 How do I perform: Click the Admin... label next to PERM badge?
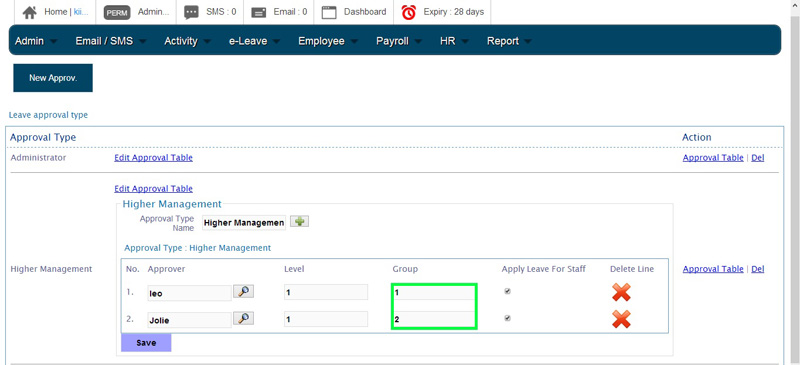coord(153,12)
